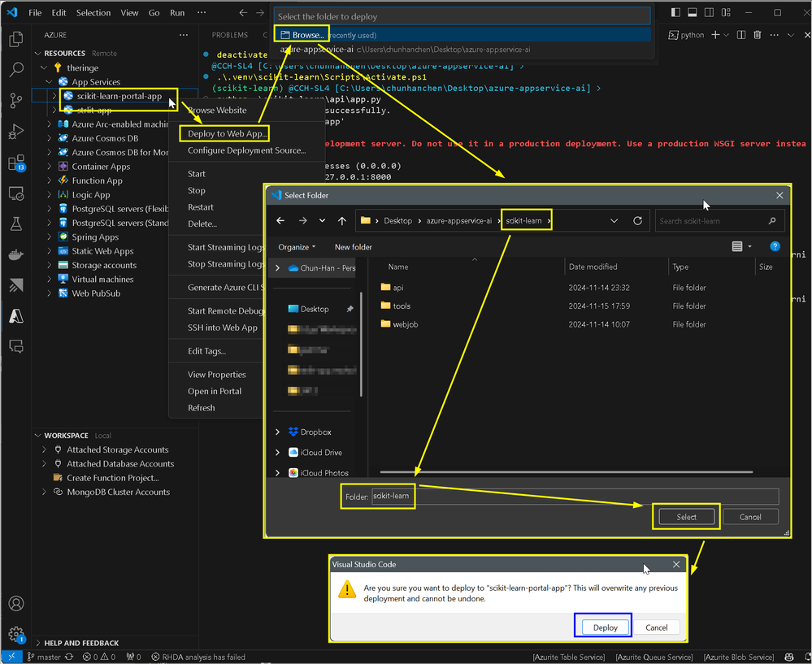Screen dimensions: 812x664
Task: Open the Testing flask view
Action: (x=16, y=224)
